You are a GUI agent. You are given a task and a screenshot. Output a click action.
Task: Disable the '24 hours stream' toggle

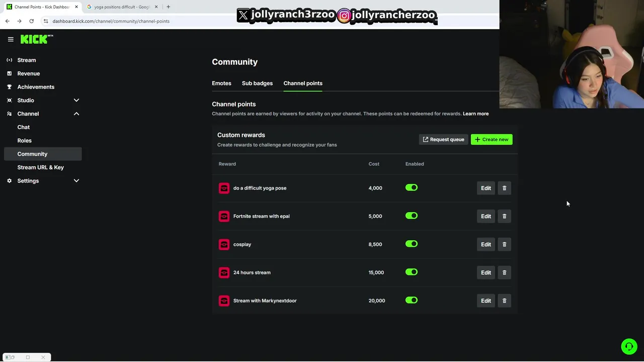click(412, 272)
